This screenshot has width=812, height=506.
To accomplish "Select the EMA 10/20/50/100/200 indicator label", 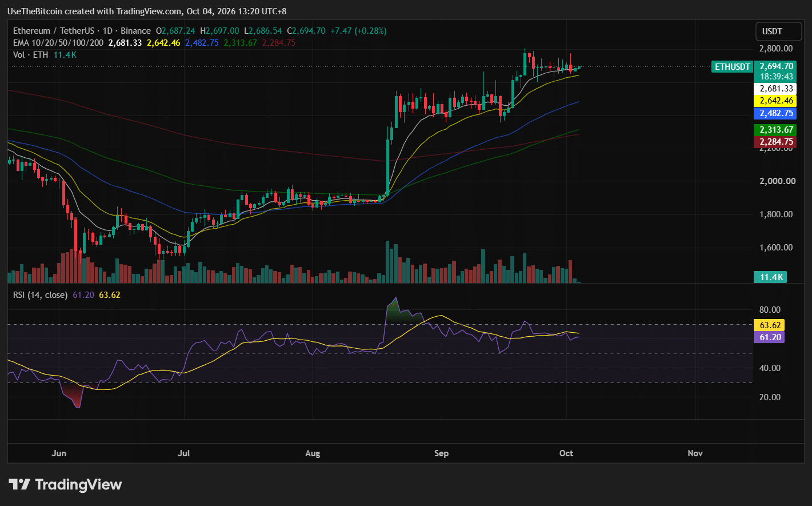I will [x=58, y=43].
